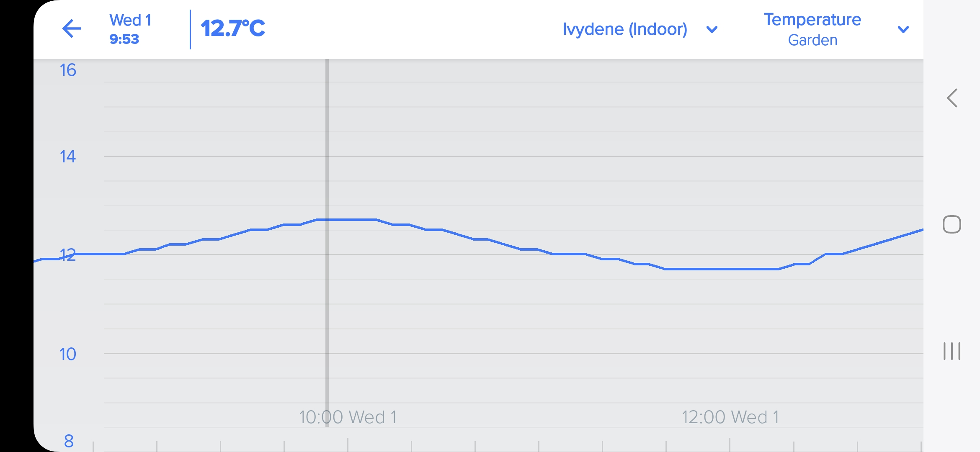Expand the chevron beside Ivydene (Indoor)

tap(712, 30)
